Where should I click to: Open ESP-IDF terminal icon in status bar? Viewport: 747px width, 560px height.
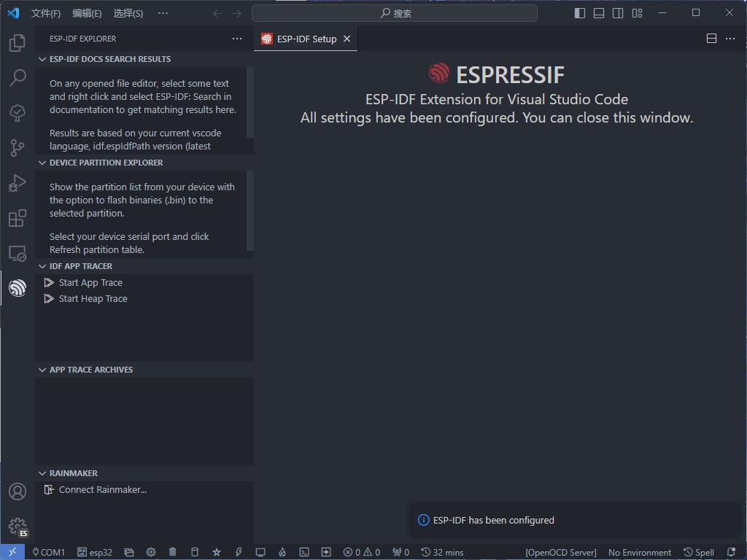[x=304, y=552]
